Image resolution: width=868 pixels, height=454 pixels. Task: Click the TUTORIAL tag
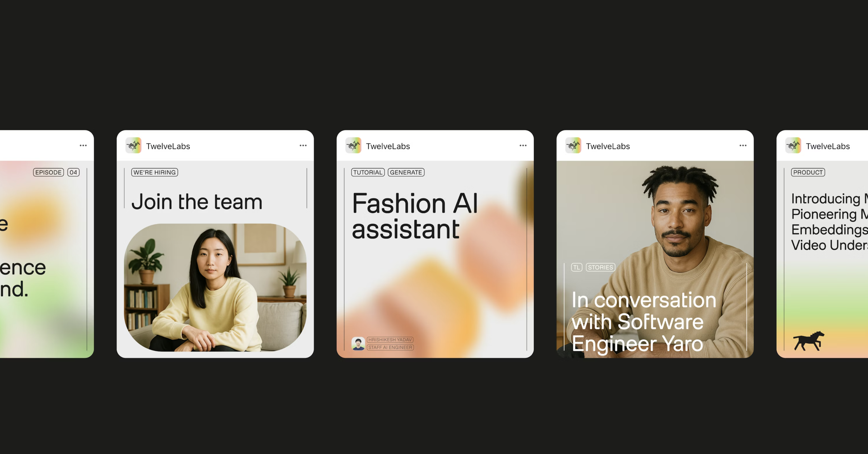368,172
